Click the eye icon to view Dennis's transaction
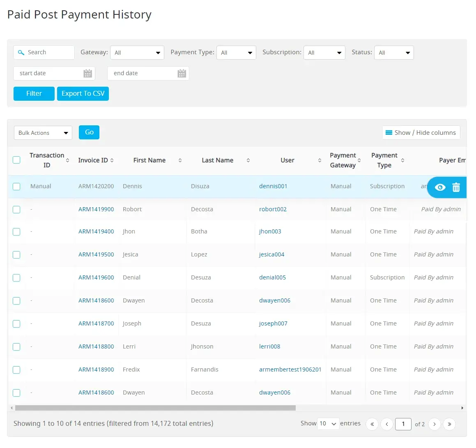This screenshot has height=448, width=476. click(440, 187)
